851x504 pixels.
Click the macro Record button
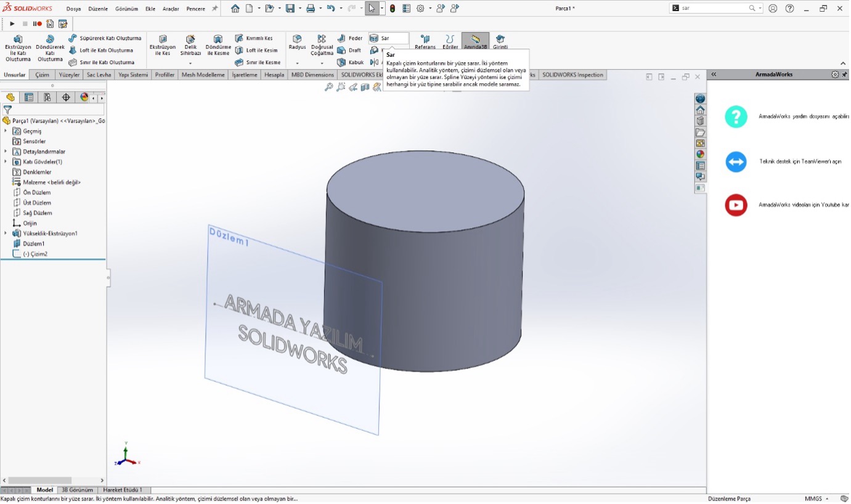point(38,23)
